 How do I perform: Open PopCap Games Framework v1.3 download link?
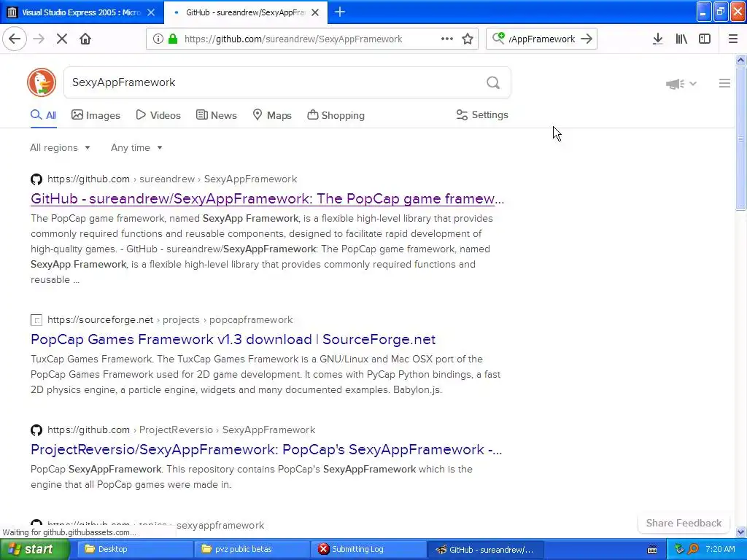click(x=233, y=340)
